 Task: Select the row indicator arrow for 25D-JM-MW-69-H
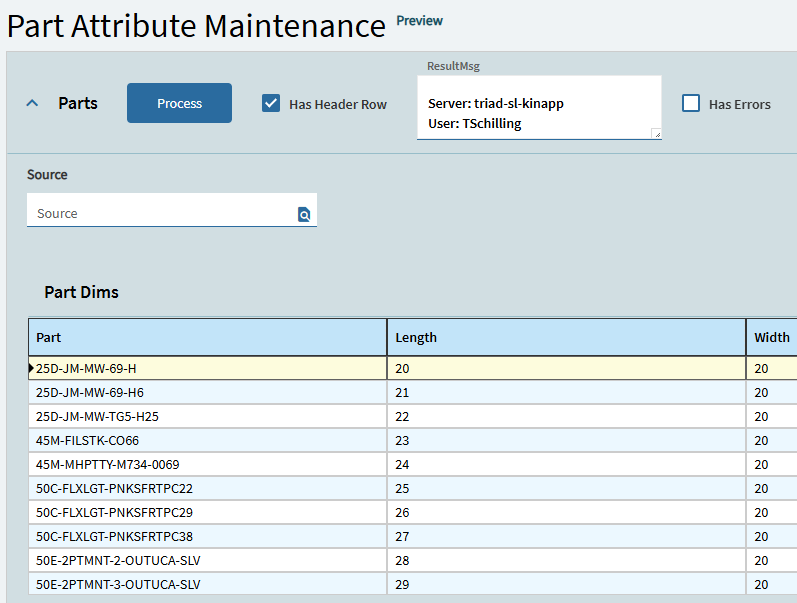32,369
